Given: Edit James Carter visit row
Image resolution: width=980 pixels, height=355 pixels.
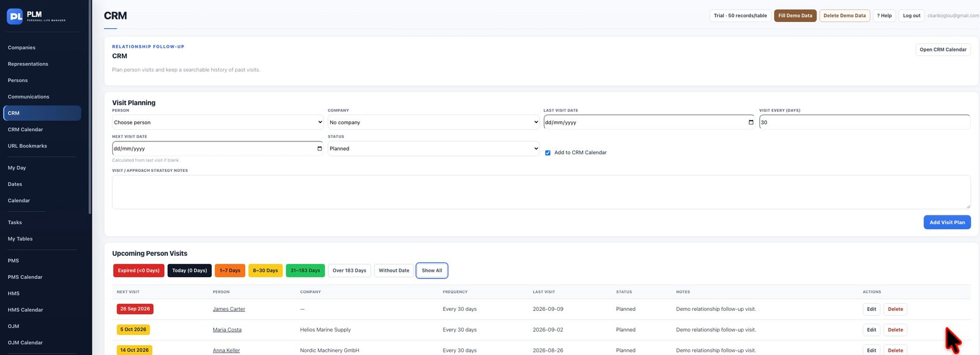Looking at the screenshot, I should click(871, 310).
